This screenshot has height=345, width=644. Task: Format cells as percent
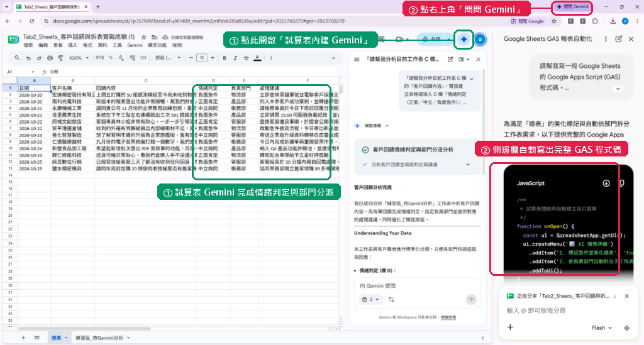pos(111,58)
